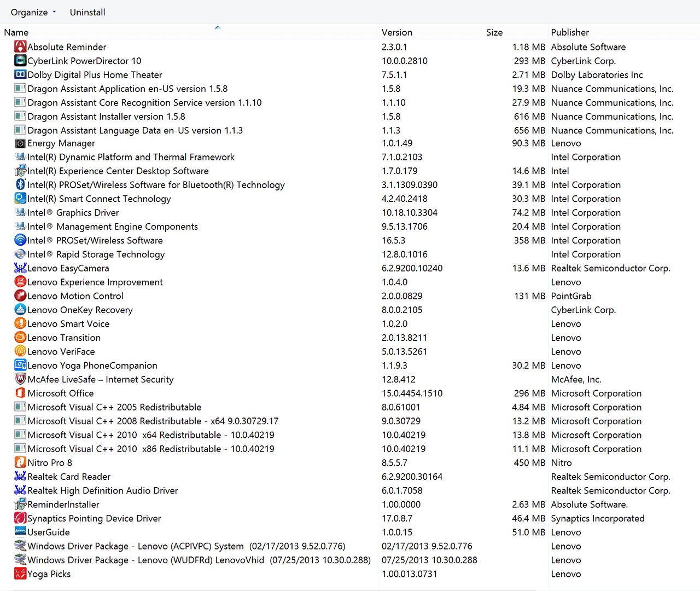Click the Lenovo Smart Voice icon
This screenshot has width=700, height=591.
20,323
